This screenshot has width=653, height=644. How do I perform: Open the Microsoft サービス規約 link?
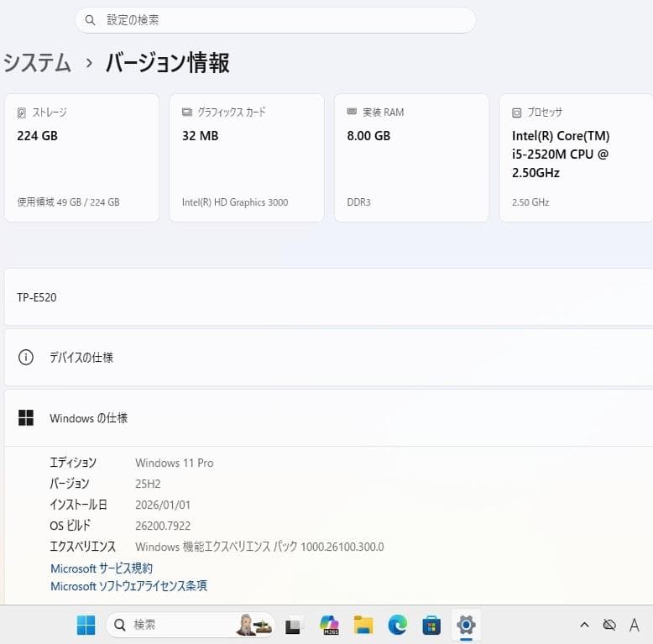click(x=102, y=568)
